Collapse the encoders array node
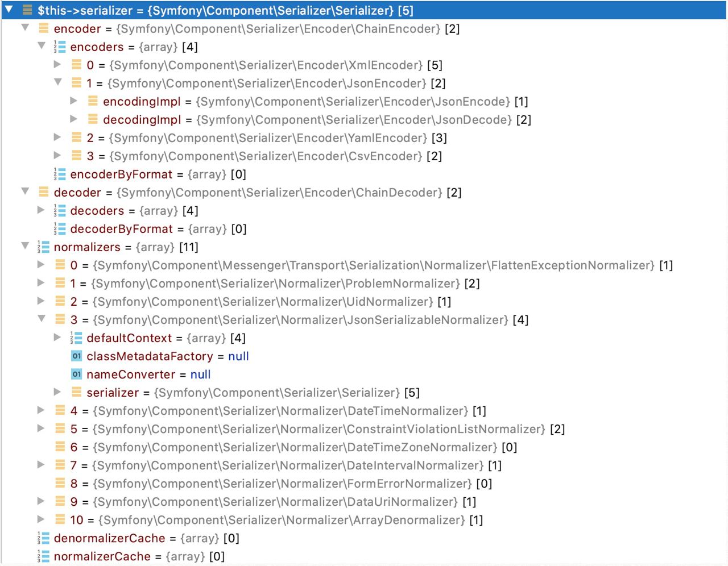 pos(42,46)
